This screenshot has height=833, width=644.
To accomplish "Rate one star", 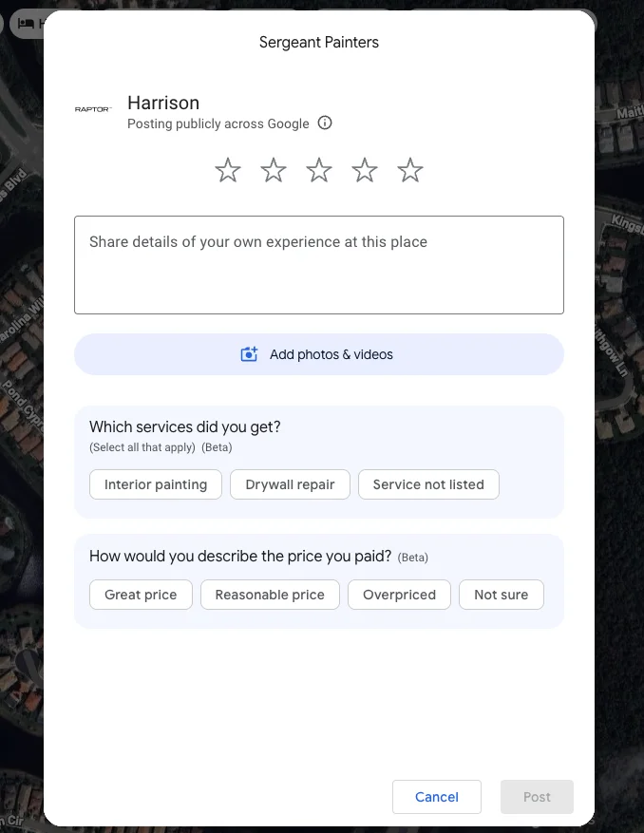I will (x=228, y=170).
